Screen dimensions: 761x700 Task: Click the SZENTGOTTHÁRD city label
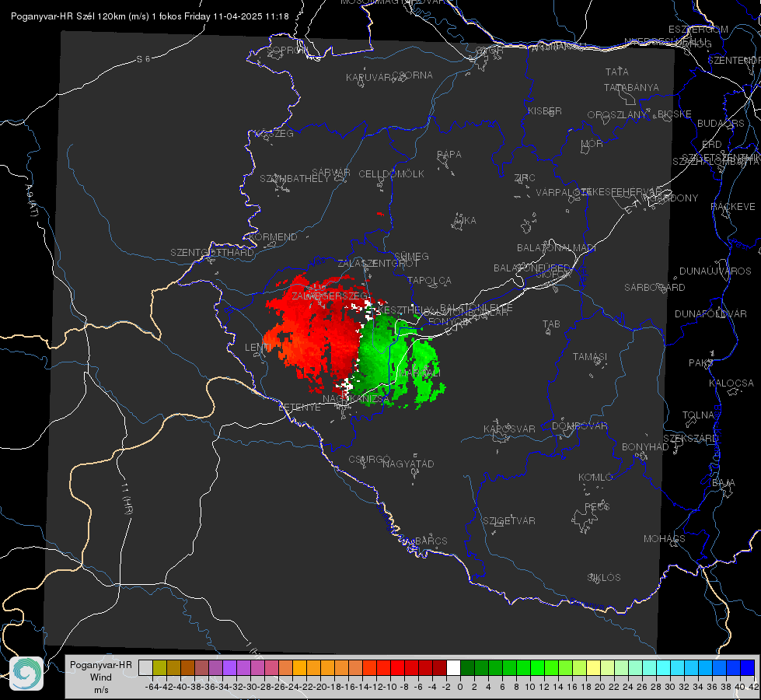tap(212, 253)
